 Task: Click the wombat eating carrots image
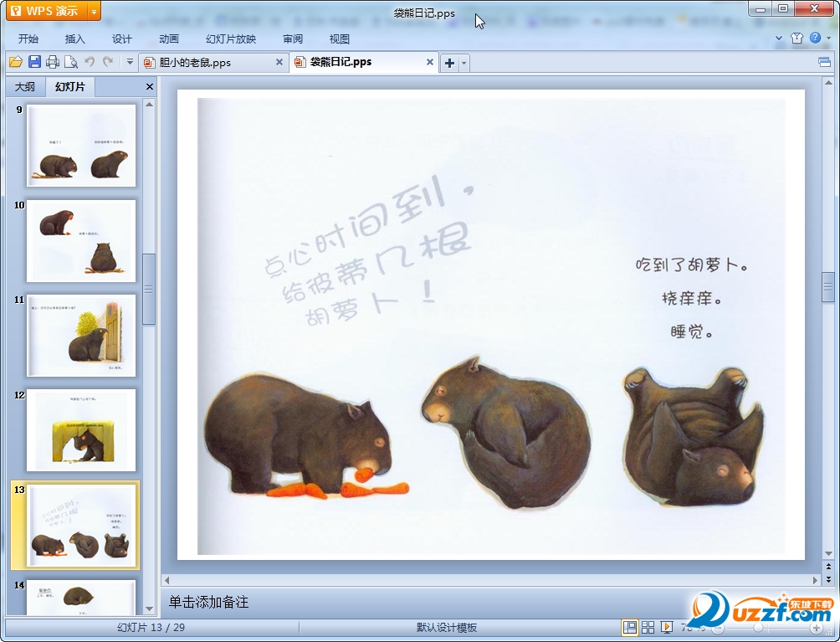305,435
